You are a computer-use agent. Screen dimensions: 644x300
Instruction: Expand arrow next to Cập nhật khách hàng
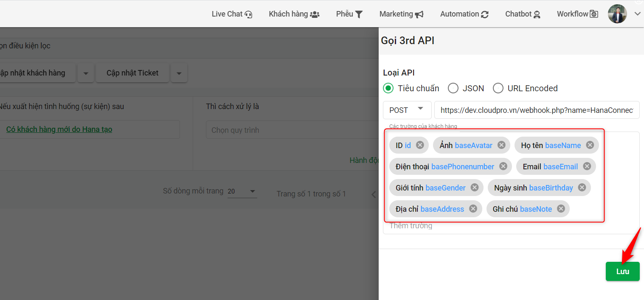click(x=86, y=73)
